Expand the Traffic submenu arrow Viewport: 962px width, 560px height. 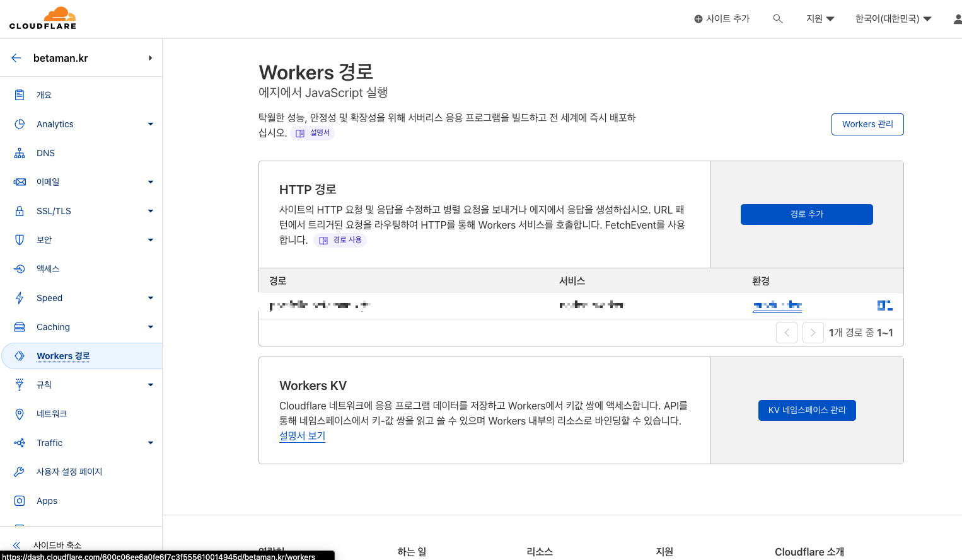(151, 443)
